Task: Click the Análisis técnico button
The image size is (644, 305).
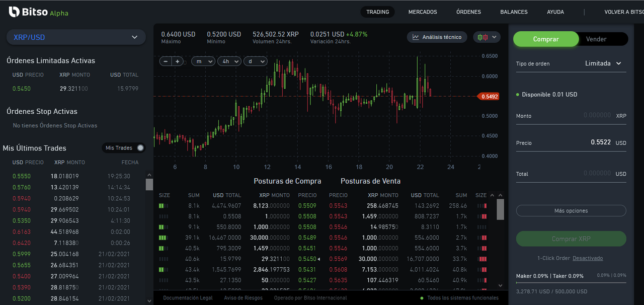Action: pyautogui.click(x=437, y=37)
